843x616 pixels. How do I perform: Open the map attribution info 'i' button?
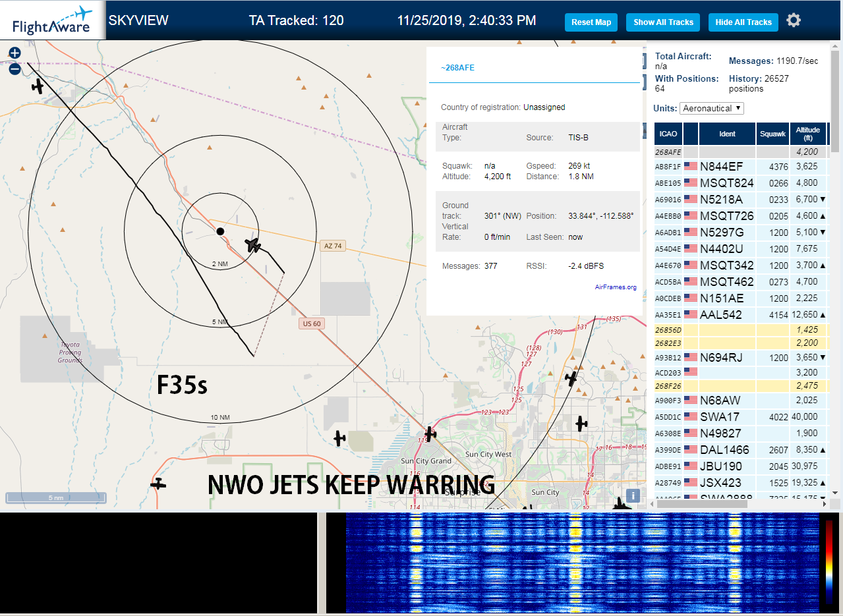632,496
